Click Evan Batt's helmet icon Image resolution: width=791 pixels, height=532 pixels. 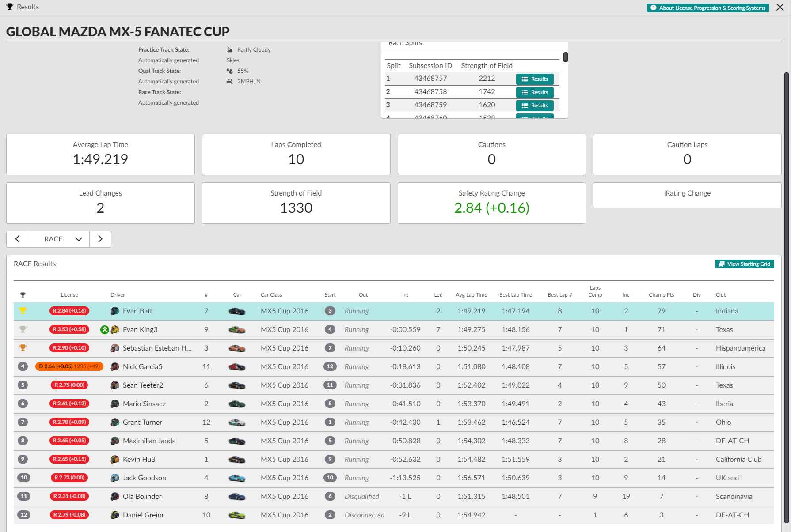click(x=115, y=311)
